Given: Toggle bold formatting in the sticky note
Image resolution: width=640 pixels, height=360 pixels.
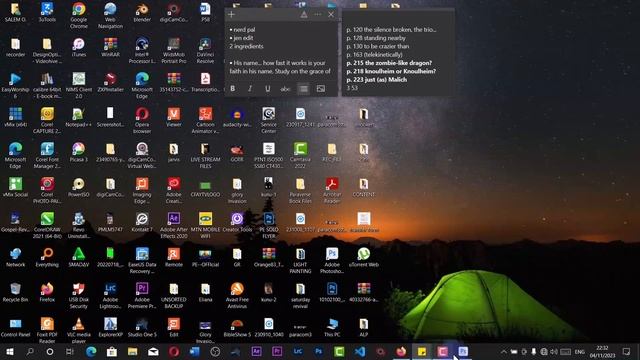Looking at the screenshot, I should click(233, 89).
